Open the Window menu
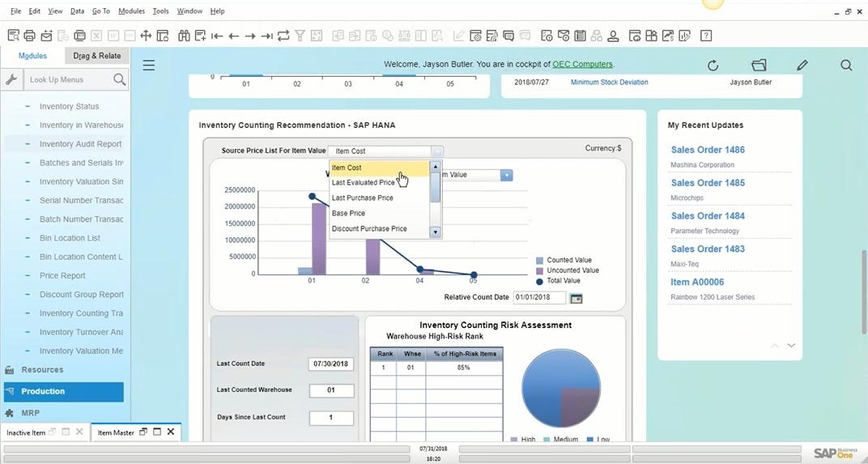 (189, 11)
